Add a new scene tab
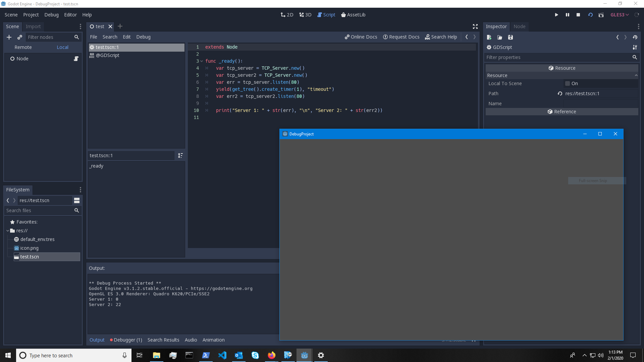 point(120,26)
